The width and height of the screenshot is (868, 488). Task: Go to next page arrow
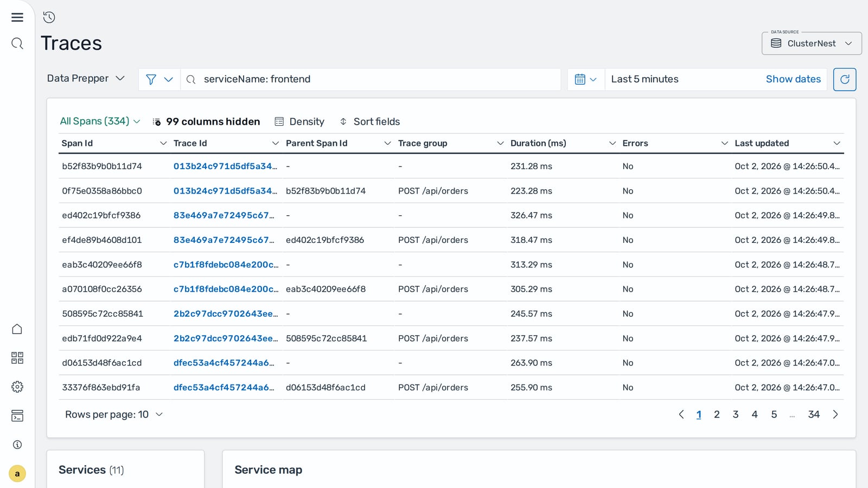point(835,414)
